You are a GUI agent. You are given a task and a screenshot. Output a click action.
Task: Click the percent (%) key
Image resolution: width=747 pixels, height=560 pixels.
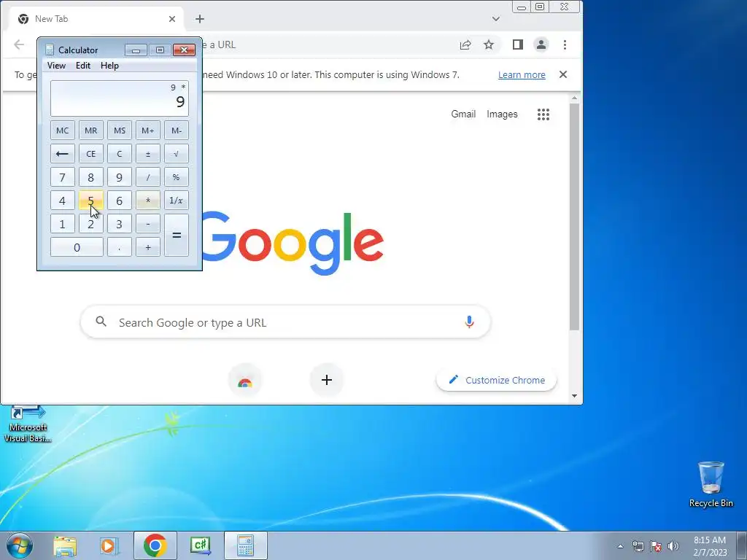pos(177,177)
